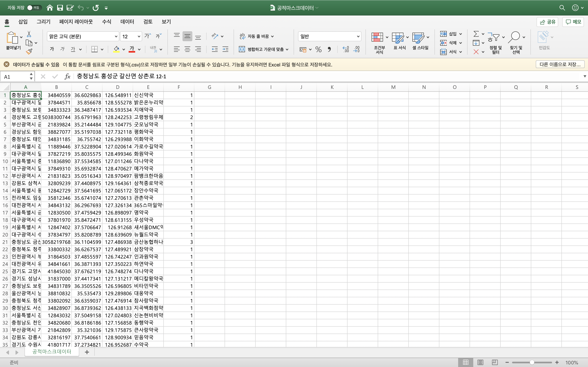Click the Increase Indent icon

(225, 50)
